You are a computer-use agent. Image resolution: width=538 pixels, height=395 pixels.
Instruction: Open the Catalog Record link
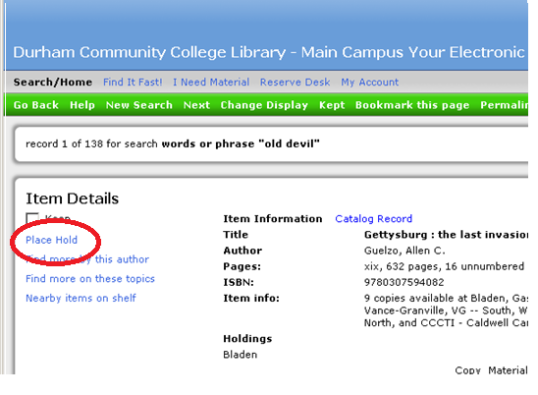374,219
